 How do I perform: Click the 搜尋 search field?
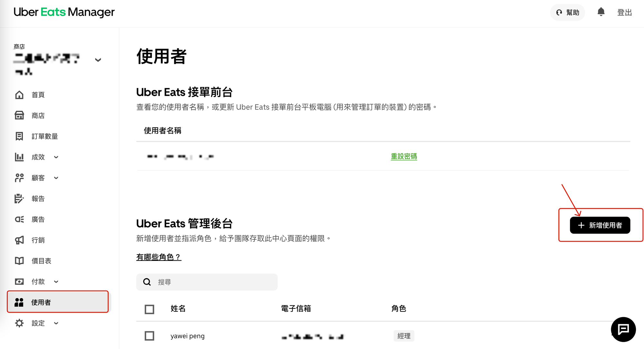coord(207,282)
